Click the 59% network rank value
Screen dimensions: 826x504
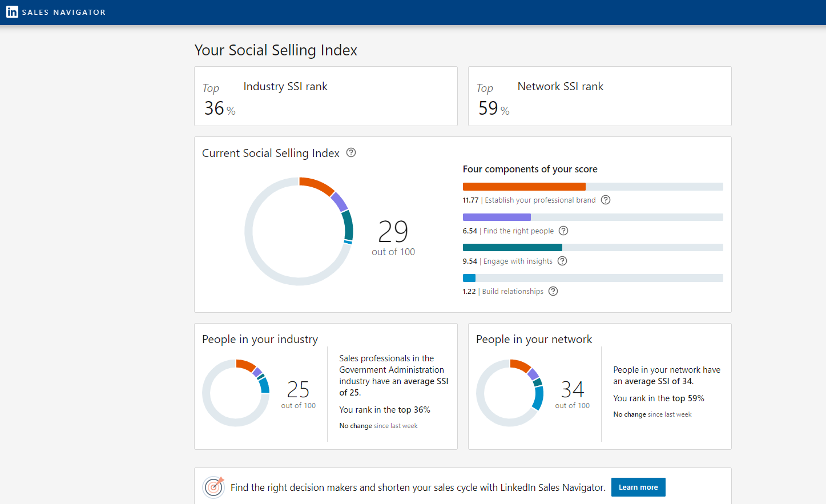coord(494,108)
